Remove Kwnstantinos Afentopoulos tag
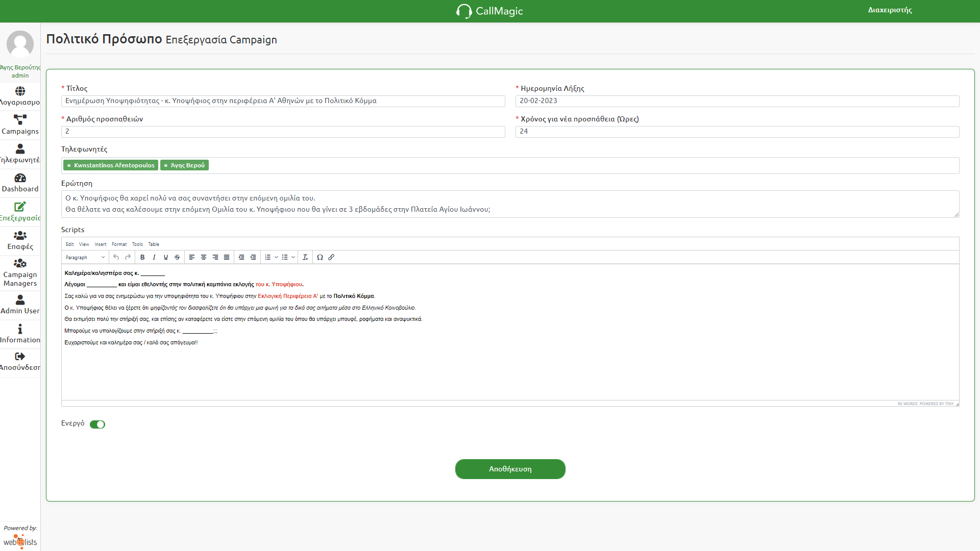This screenshot has height=551, width=980. pyautogui.click(x=69, y=165)
